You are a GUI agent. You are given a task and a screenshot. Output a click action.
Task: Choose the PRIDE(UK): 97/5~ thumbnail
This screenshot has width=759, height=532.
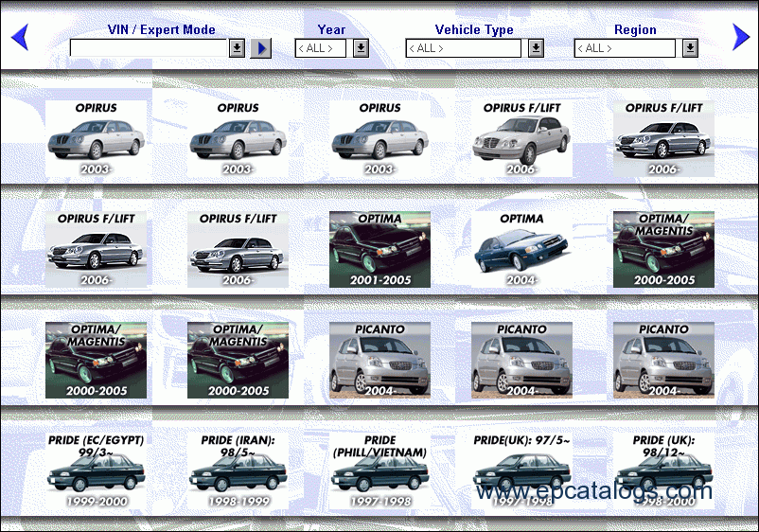click(x=521, y=471)
